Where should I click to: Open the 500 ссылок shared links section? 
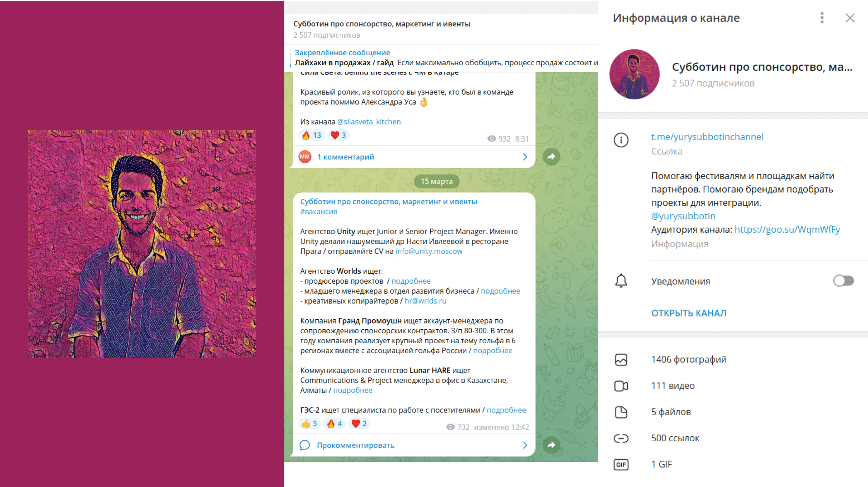pos(733,438)
